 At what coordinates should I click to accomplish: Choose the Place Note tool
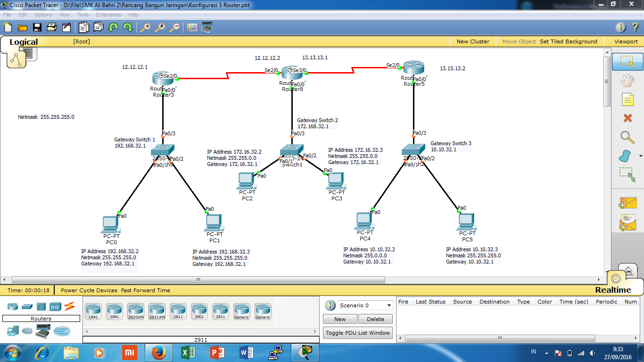pyautogui.click(x=627, y=99)
